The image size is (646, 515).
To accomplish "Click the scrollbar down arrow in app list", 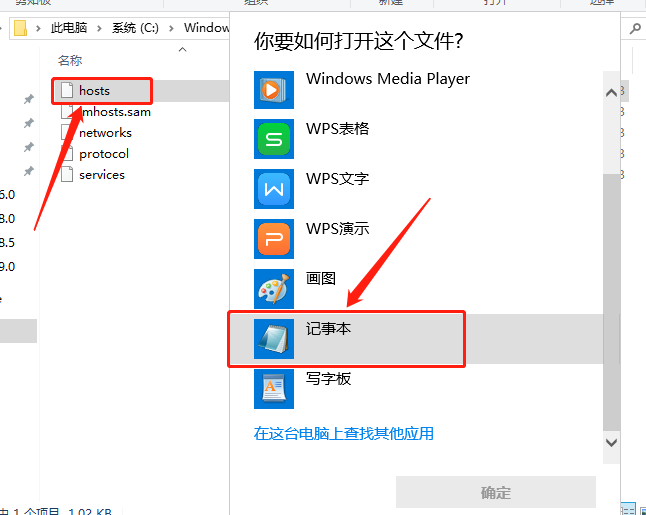I will click(611, 443).
